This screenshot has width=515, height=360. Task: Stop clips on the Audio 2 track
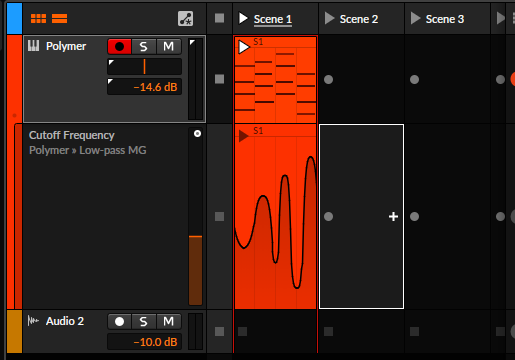219,331
